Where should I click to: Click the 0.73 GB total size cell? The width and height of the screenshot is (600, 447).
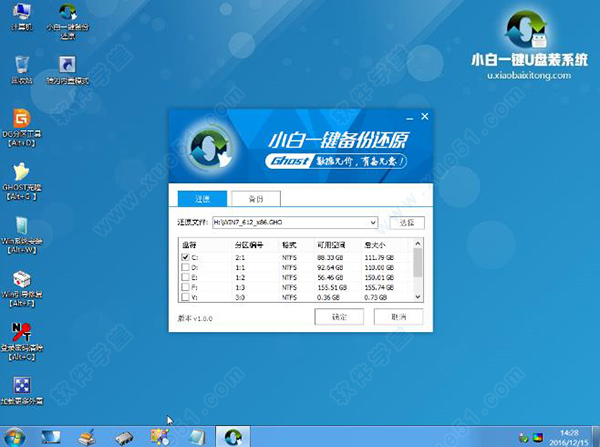point(376,297)
